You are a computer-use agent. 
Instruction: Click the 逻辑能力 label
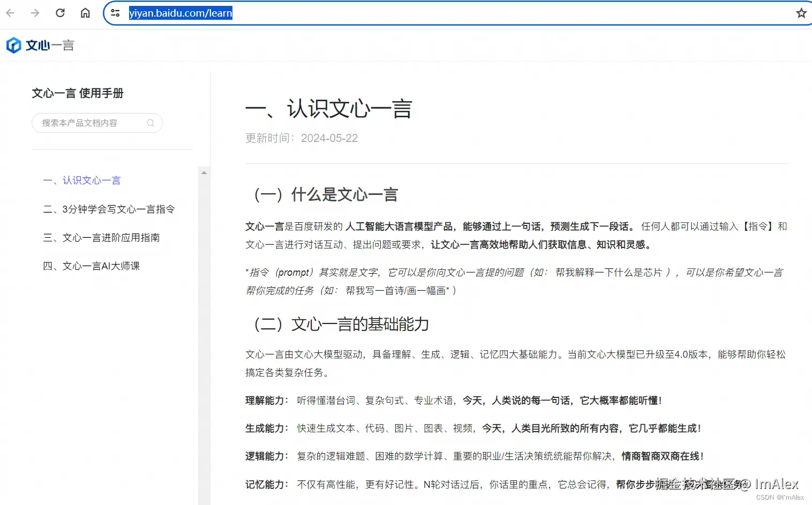(x=267, y=456)
